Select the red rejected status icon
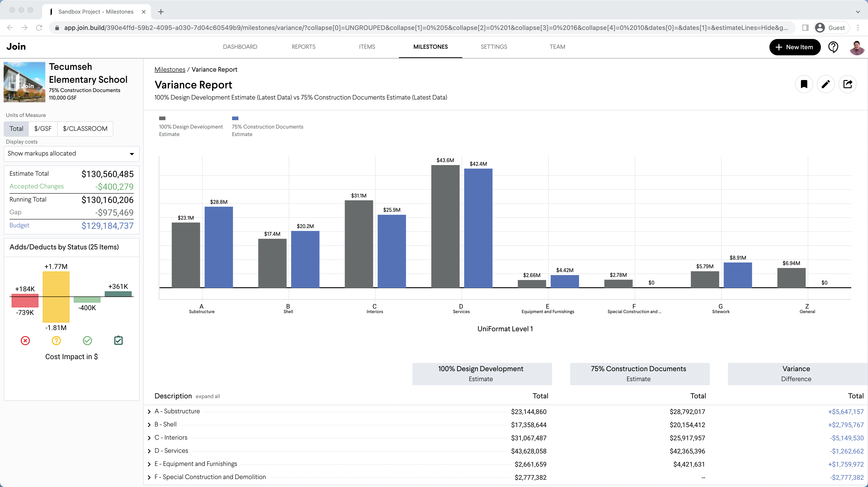The image size is (868, 487). pos(25,341)
